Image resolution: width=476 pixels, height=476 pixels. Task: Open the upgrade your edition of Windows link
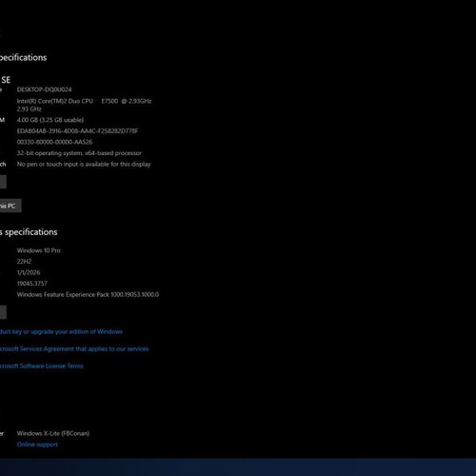click(61, 331)
